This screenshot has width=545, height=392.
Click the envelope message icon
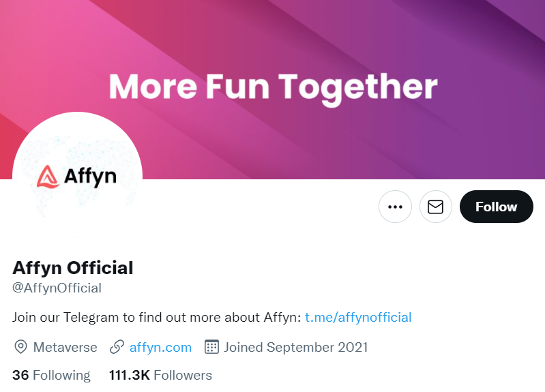(x=435, y=207)
